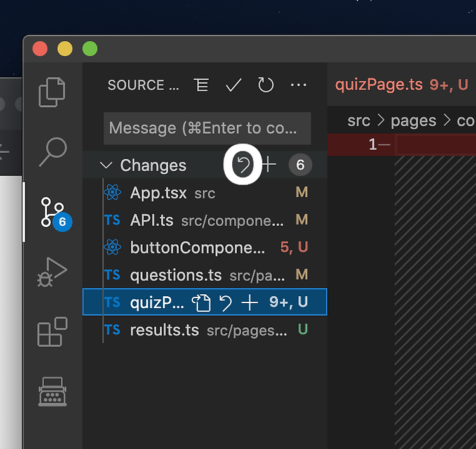
Task: Select App.tsx in the Changes list
Action: click(205, 193)
